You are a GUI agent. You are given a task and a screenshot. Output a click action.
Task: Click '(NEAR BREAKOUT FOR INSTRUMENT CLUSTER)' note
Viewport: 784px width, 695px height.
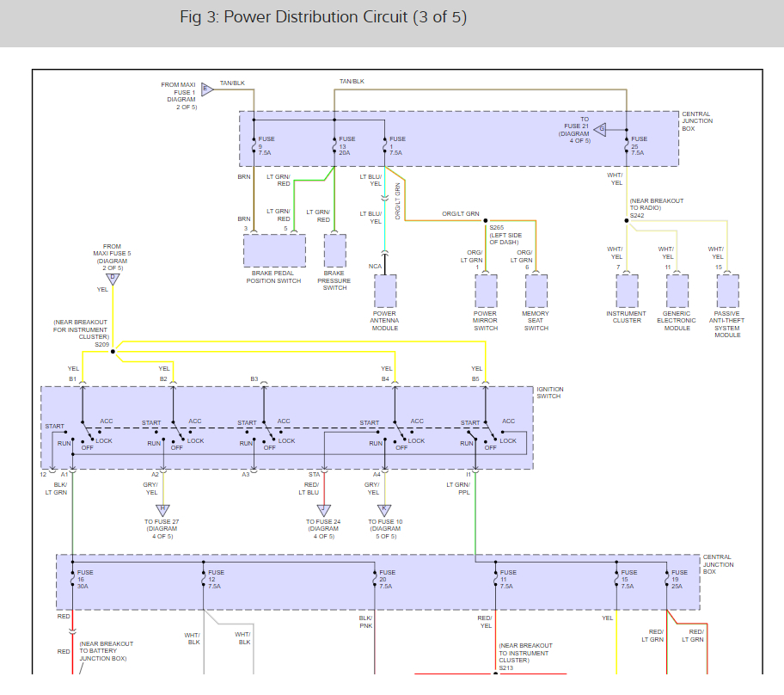(81, 329)
